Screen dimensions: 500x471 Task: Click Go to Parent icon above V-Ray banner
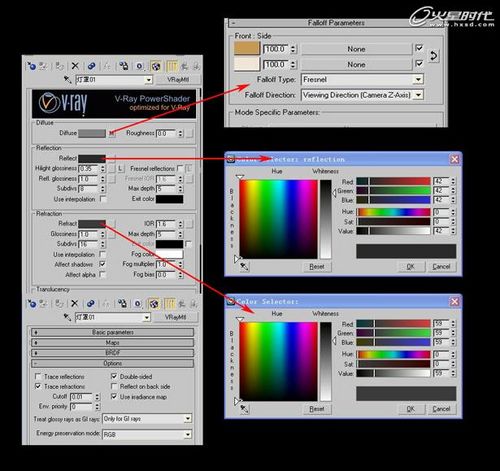point(184,66)
